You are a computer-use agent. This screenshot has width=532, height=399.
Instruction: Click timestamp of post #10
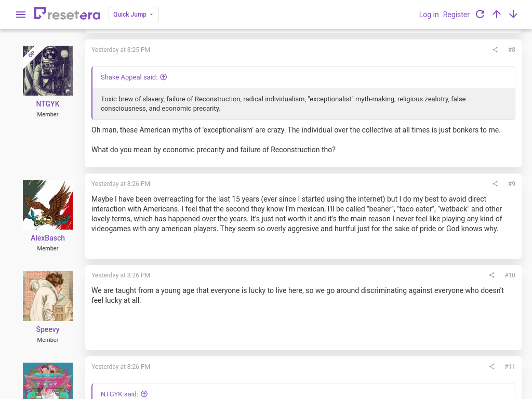(x=121, y=275)
